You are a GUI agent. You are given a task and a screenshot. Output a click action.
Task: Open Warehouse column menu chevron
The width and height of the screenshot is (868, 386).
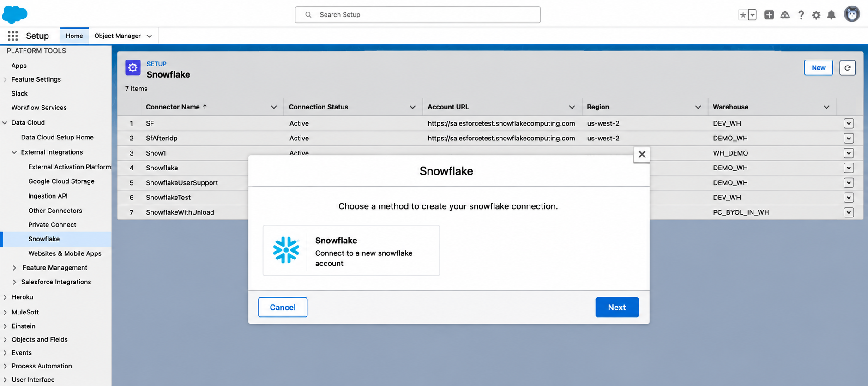click(826, 107)
